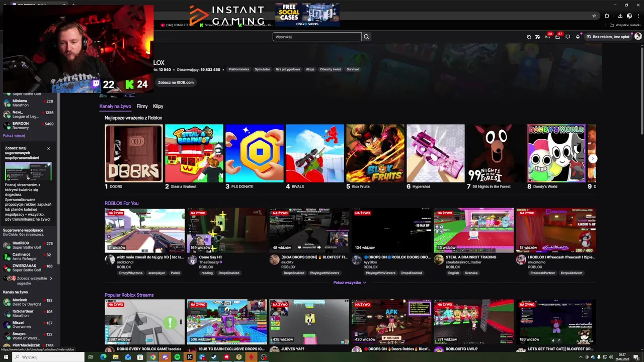This screenshot has height=362, width=644.
Task: Open Chrome downloads icon
Action: 620,16
